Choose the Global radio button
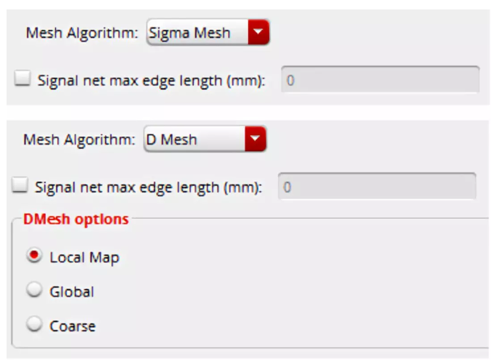 [x=34, y=290]
